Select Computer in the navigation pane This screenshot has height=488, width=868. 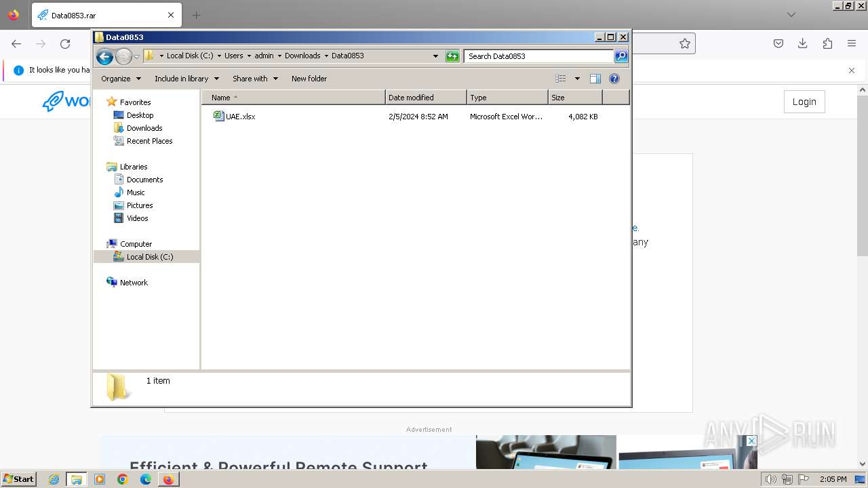[136, 244]
